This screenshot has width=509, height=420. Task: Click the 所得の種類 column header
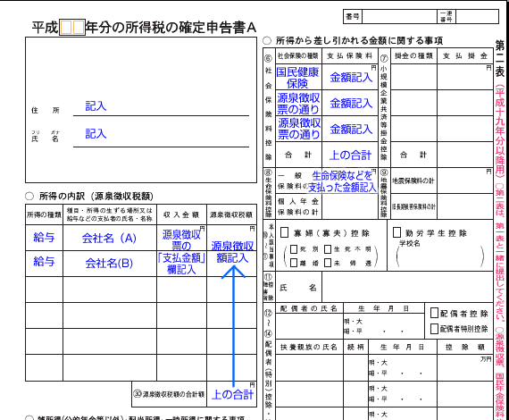[44, 214]
